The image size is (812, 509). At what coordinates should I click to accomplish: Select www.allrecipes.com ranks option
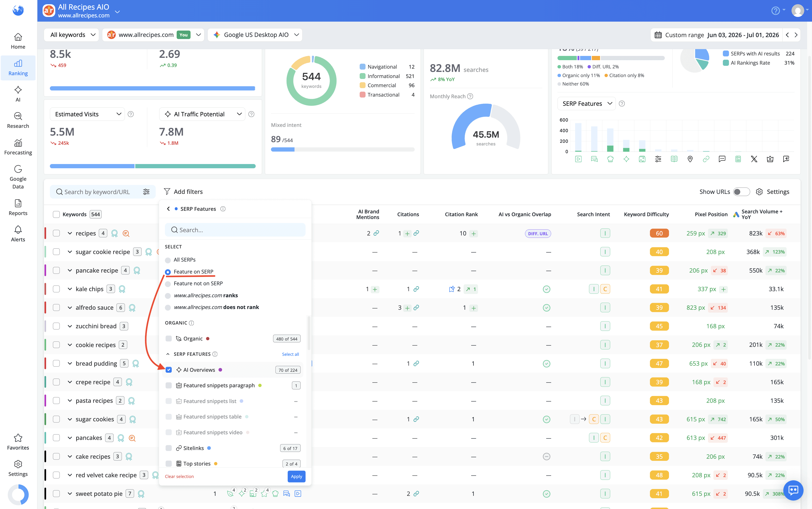click(x=168, y=296)
